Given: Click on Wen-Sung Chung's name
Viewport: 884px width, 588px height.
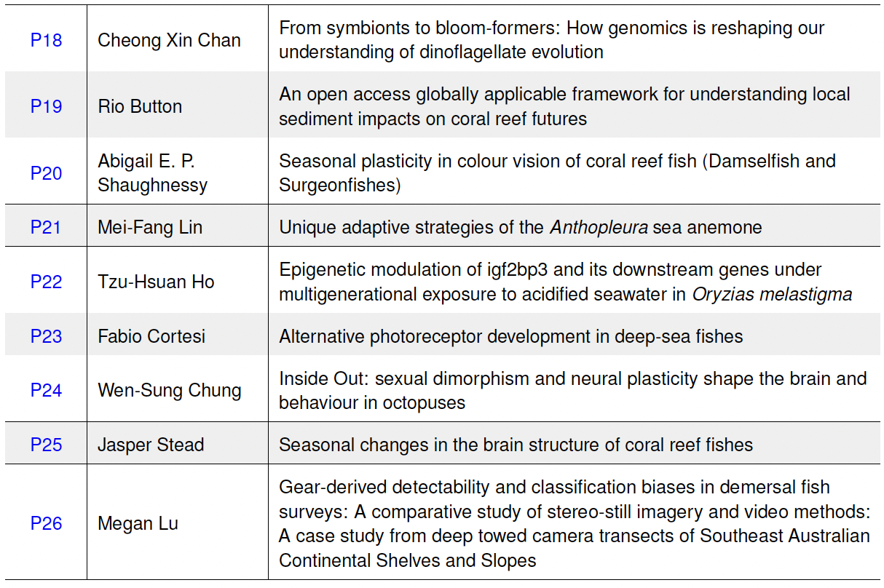Looking at the screenshot, I should click(x=169, y=390).
